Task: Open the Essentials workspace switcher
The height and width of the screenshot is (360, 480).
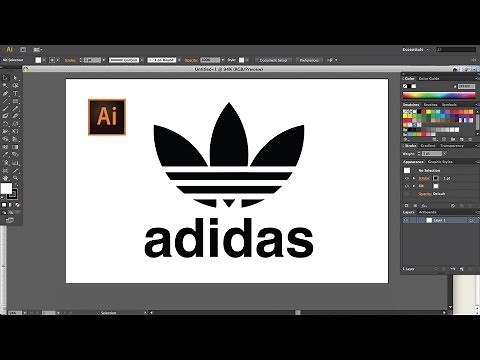Action: (x=415, y=50)
